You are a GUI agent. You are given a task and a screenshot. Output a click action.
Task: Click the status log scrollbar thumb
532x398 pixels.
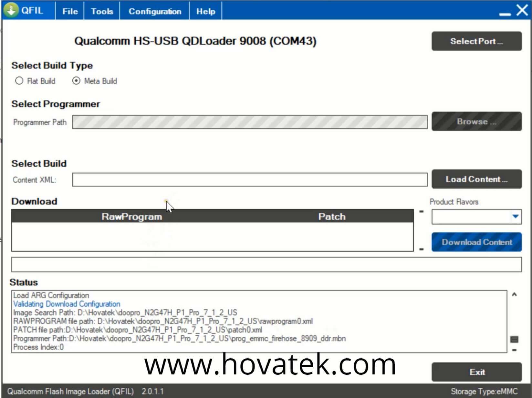[514, 339]
